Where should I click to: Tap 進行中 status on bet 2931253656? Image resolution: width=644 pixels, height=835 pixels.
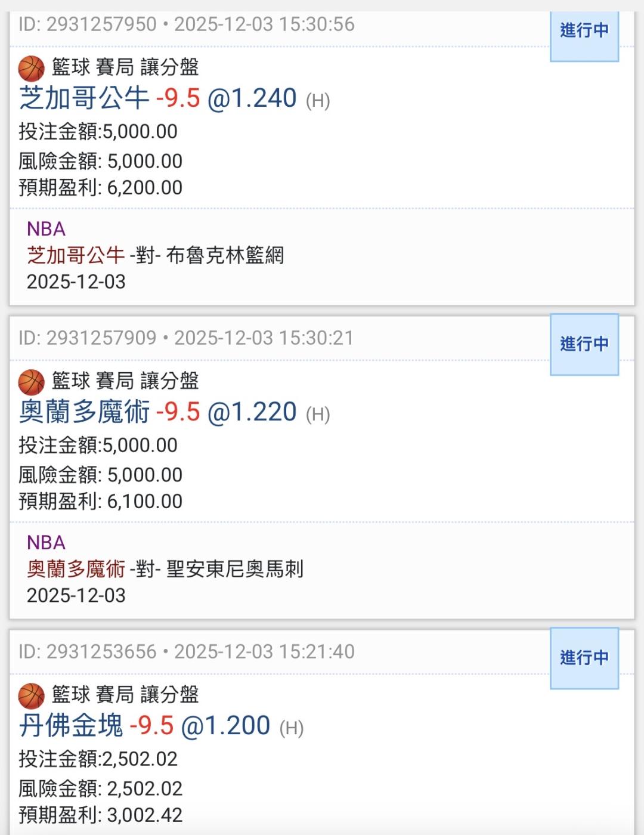[584, 658]
